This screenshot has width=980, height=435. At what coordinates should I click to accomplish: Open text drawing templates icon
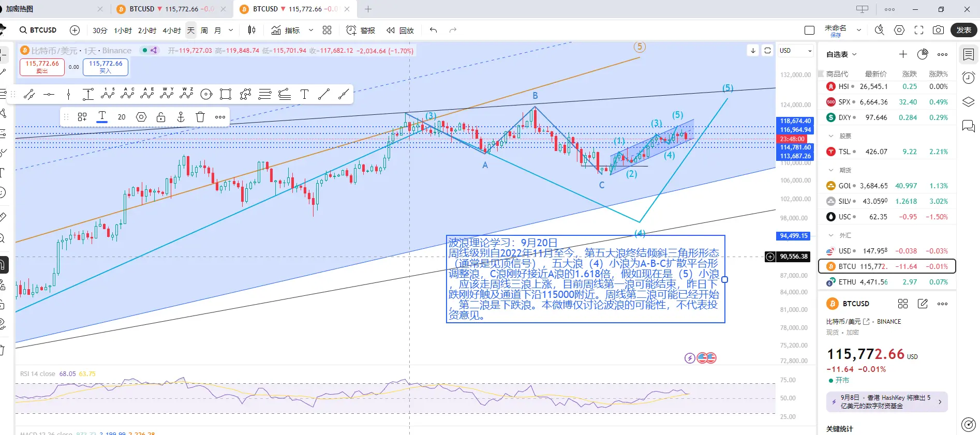[82, 117]
